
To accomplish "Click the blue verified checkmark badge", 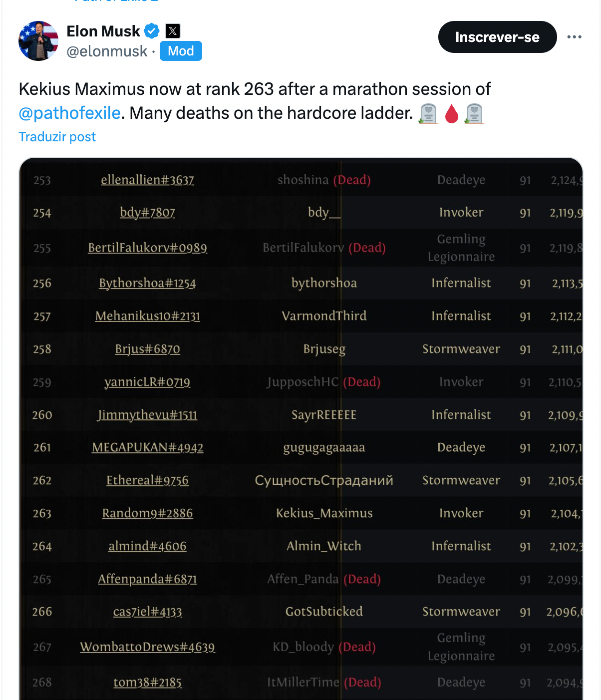I will [x=152, y=31].
